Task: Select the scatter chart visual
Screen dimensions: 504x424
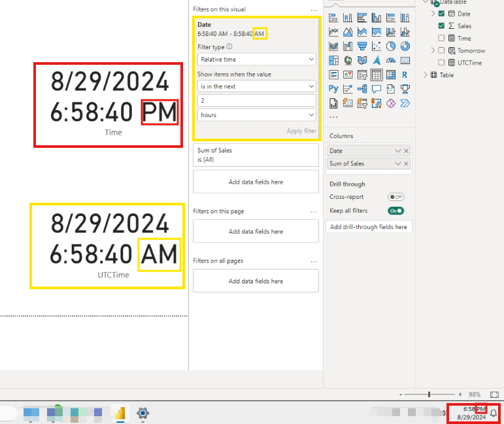Action: 377,46
